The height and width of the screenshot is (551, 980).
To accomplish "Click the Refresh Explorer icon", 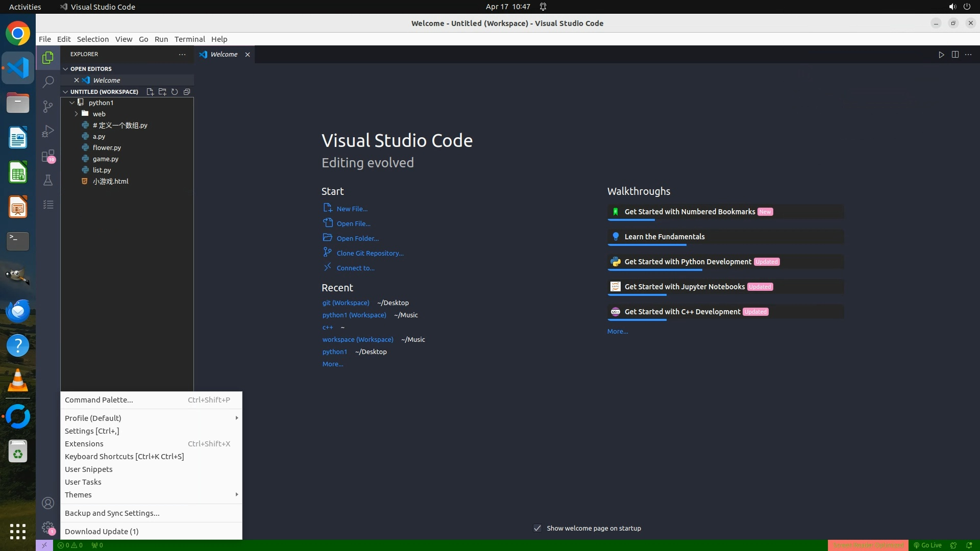I will (175, 92).
